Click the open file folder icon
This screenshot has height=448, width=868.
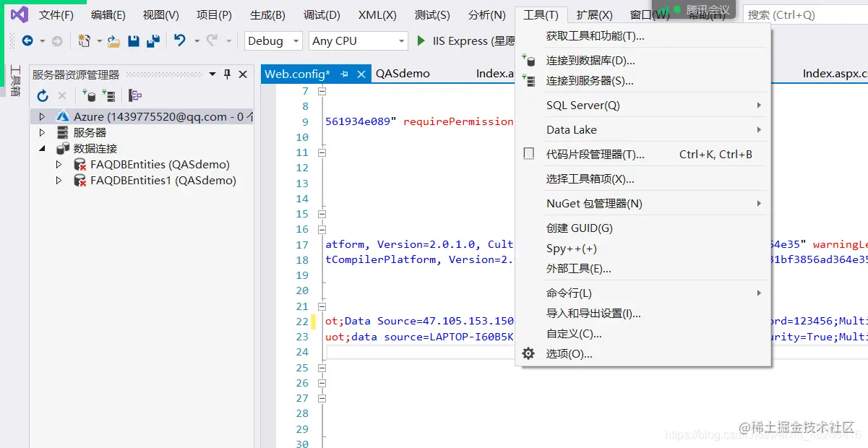coord(113,41)
